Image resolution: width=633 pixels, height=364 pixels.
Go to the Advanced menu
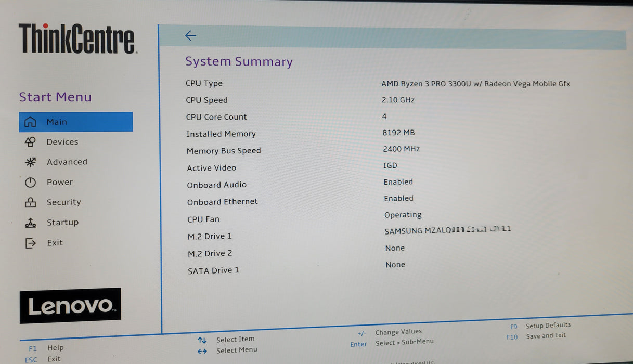[67, 162]
